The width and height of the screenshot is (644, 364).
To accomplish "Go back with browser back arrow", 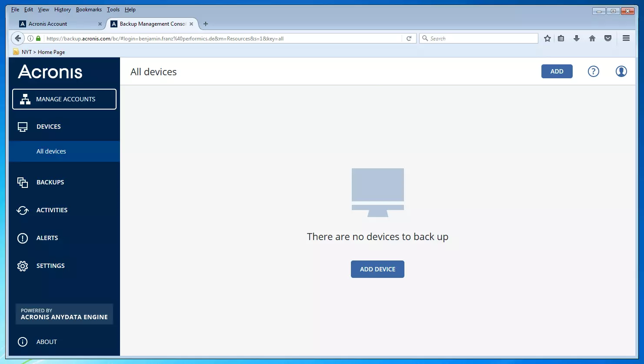I will click(x=18, y=38).
